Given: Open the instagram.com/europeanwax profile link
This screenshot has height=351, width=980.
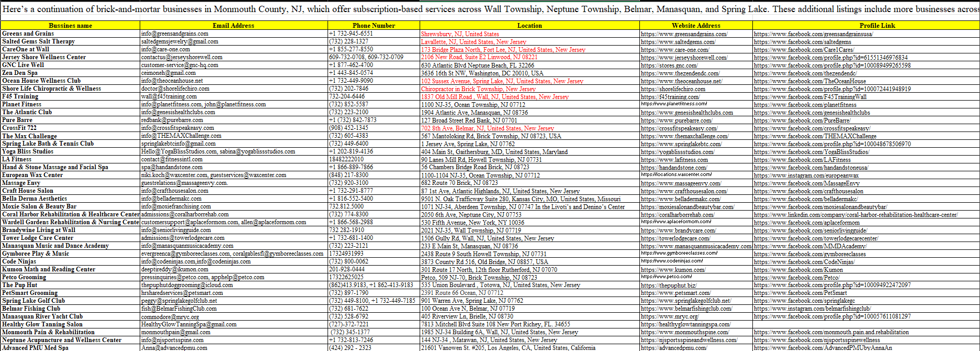Looking at the screenshot, I should [806, 175].
